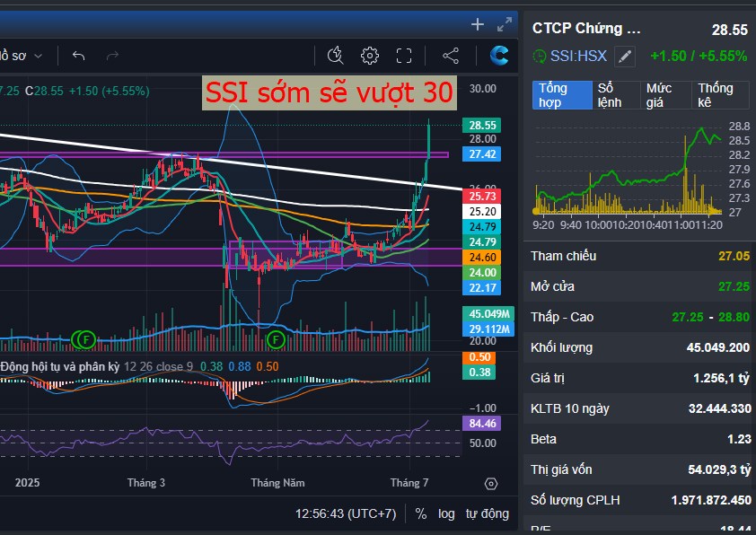Click the +1.50 / +5.55% change text
Image resolution: width=756 pixels, height=535 pixels.
[699, 56]
